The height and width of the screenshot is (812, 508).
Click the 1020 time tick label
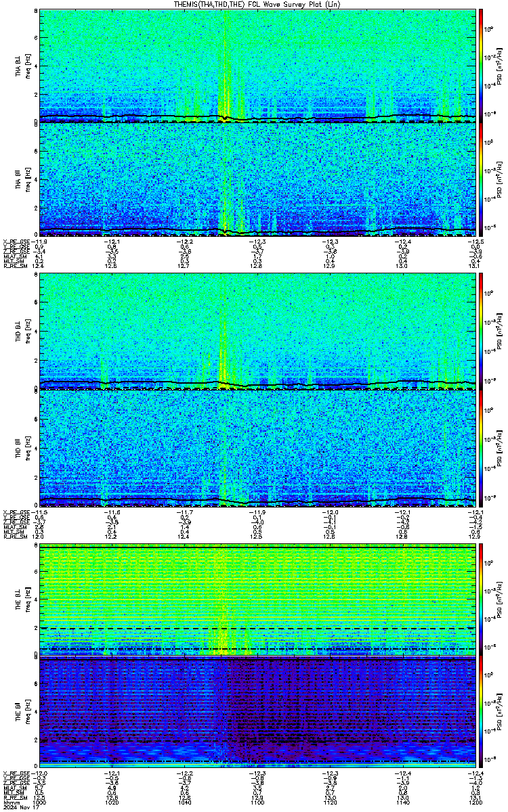coord(112,801)
